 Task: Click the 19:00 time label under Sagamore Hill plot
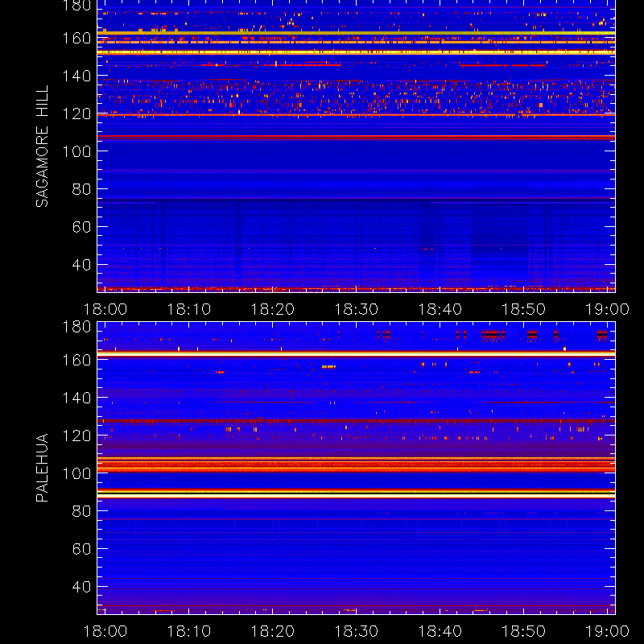pos(607,309)
